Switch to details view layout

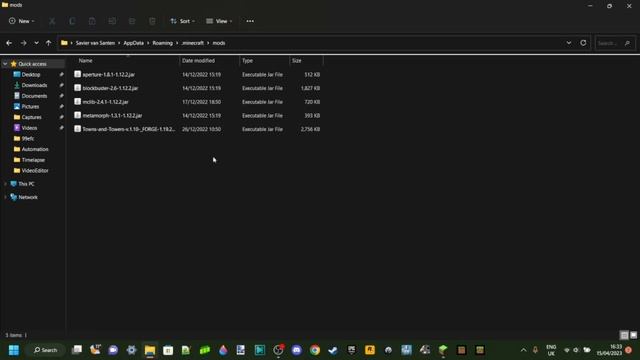coord(624,335)
